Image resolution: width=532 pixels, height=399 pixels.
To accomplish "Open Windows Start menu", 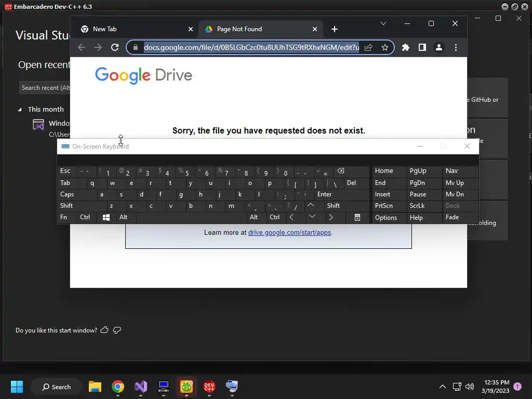I will [17, 387].
